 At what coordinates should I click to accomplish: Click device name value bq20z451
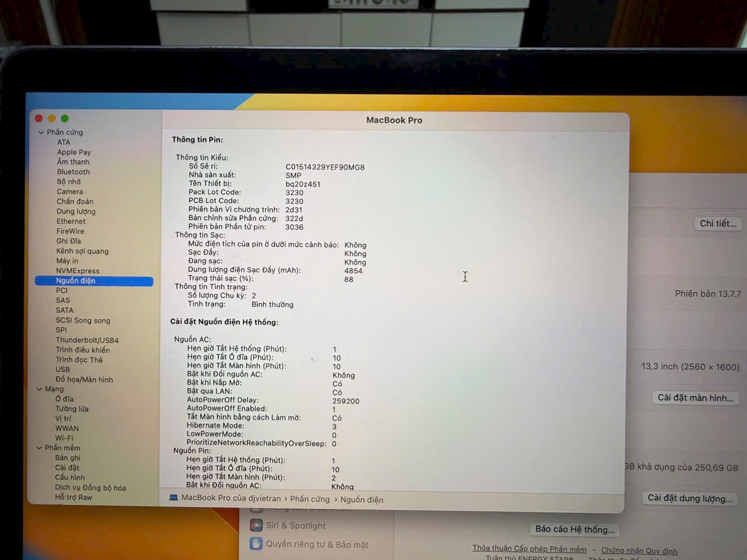pos(303,184)
